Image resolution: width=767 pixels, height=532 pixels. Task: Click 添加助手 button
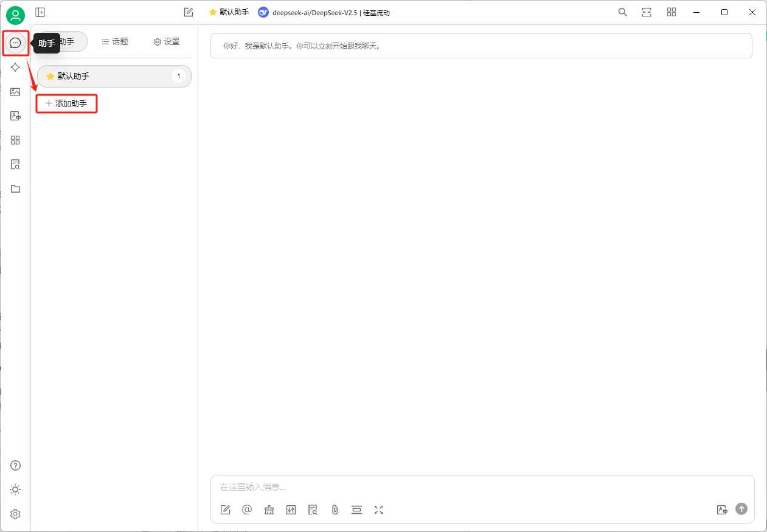[67, 103]
